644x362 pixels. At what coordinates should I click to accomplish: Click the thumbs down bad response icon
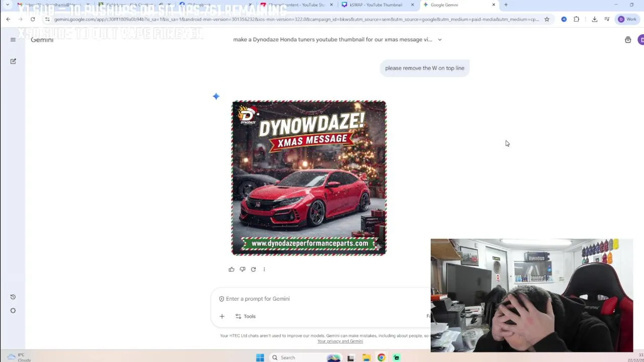click(x=243, y=269)
